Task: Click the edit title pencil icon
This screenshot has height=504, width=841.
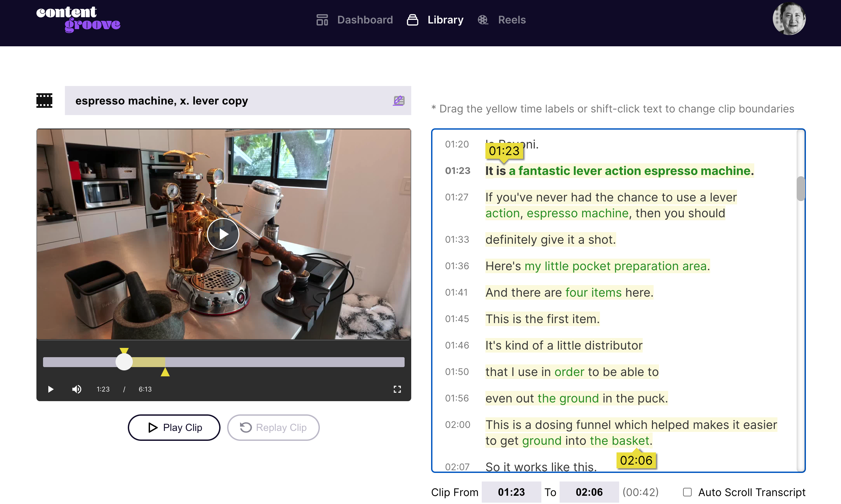Action: point(398,101)
